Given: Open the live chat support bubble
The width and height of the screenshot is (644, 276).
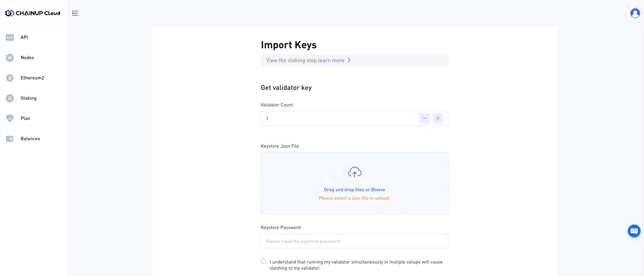Looking at the screenshot, I should click(x=634, y=231).
